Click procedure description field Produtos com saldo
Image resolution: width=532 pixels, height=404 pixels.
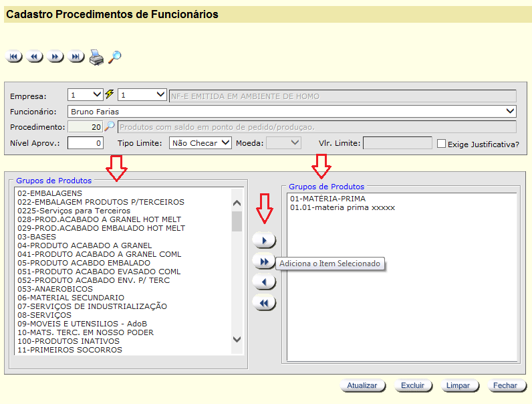click(x=317, y=127)
